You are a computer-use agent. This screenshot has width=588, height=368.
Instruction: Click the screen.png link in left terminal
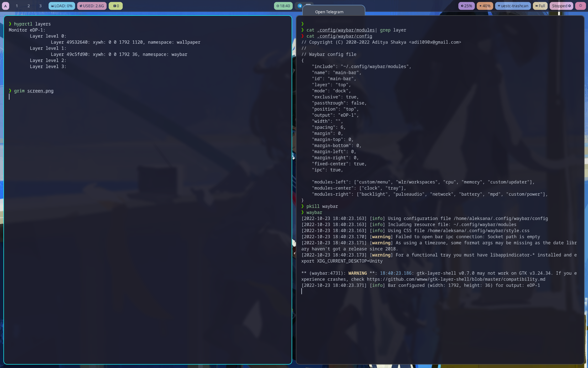point(40,91)
